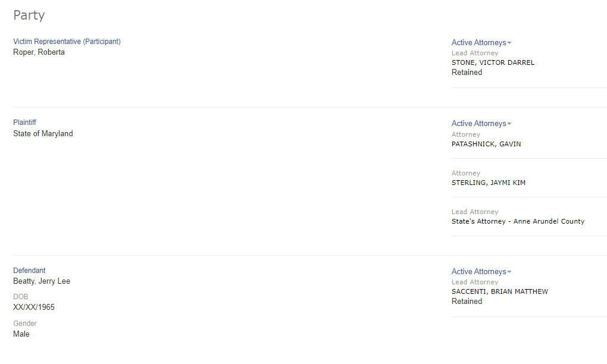Click defendant name Beatty, Jerry Lee
Image resolution: width=607 pixels, height=364 pixels.
pos(42,281)
